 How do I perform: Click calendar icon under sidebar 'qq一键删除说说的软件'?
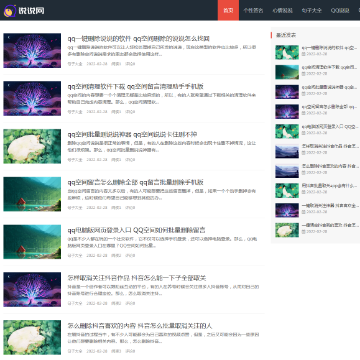click(x=304, y=54)
